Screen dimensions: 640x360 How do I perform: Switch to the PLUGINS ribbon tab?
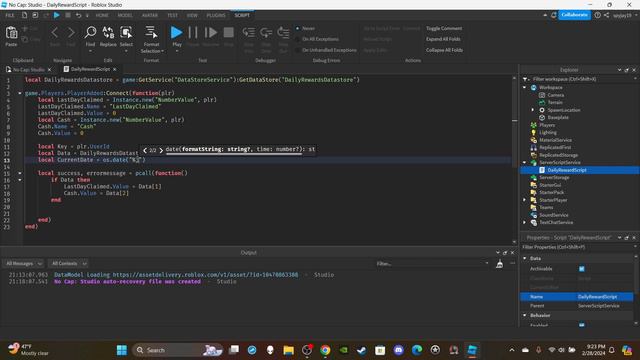pos(216,15)
